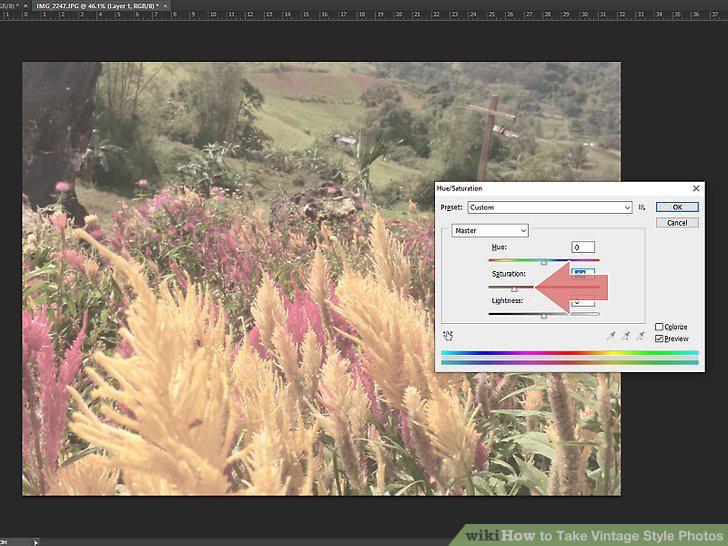Close the Hue/Saturation dialog with X
Image resolution: width=728 pixels, height=546 pixels.
coord(696,188)
